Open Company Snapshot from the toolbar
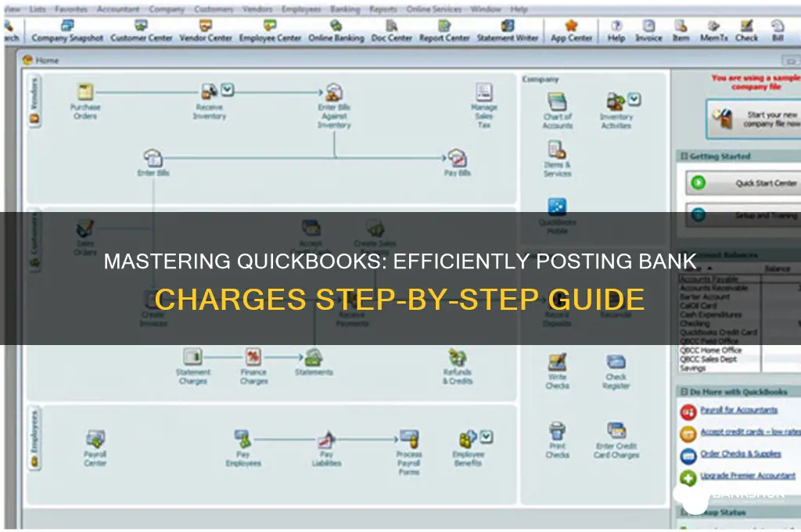 [67, 31]
